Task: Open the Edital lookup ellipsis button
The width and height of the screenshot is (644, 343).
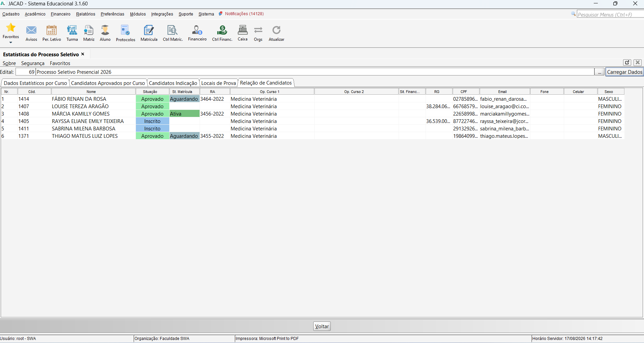Action: pos(599,72)
